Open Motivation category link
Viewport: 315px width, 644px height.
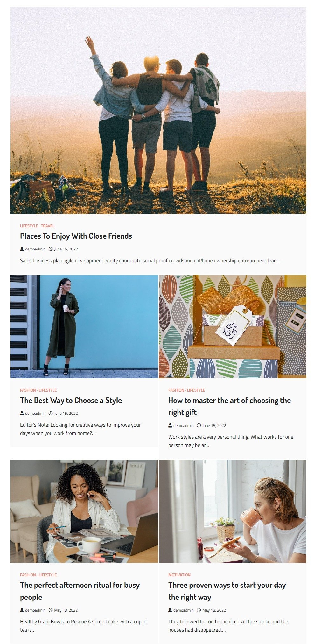179,575
